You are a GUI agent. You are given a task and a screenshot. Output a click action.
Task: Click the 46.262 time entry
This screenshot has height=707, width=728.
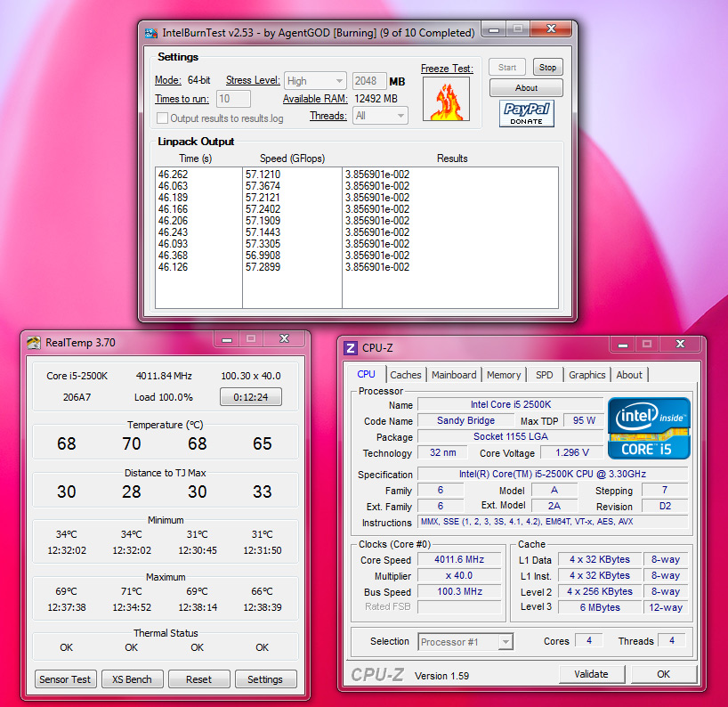[x=173, y=175]
